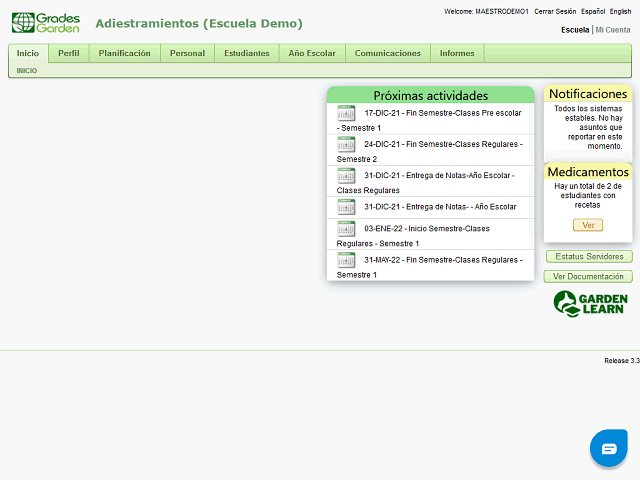Click the Garden Learn logo
The image size is (640, 480).
click(x=590, y=304)
